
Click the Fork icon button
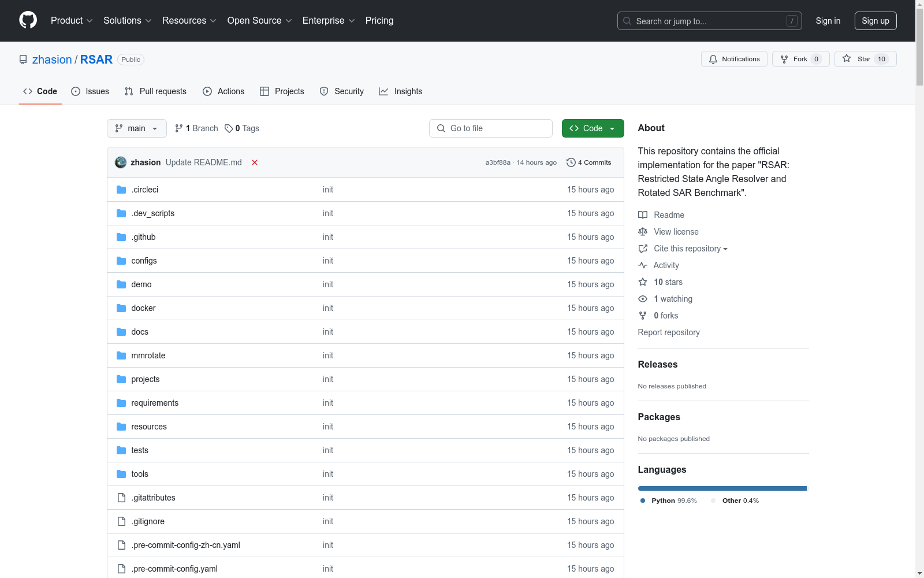click(x=800, y=59)
